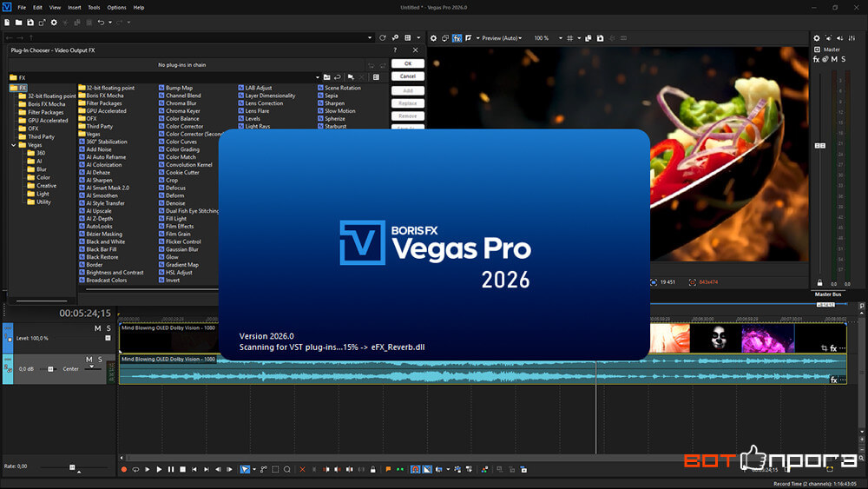
Task: Adjust the audio track volume slider
Action: click(x=50, y=369)
